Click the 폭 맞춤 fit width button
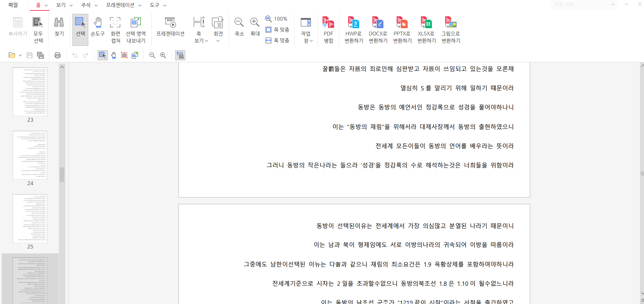Screen dimensions: 644x304 (278, 40)
